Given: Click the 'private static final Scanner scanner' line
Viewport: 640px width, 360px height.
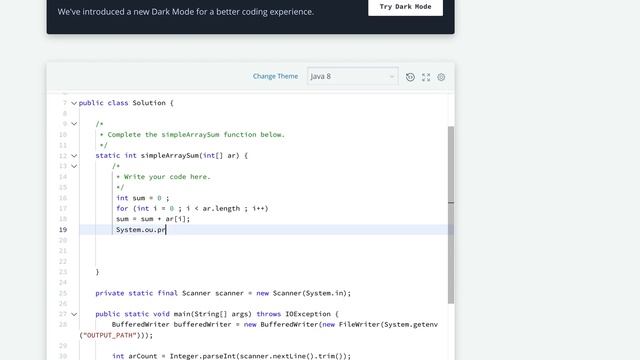Looking at the screenshot, I should pos(223,293).
